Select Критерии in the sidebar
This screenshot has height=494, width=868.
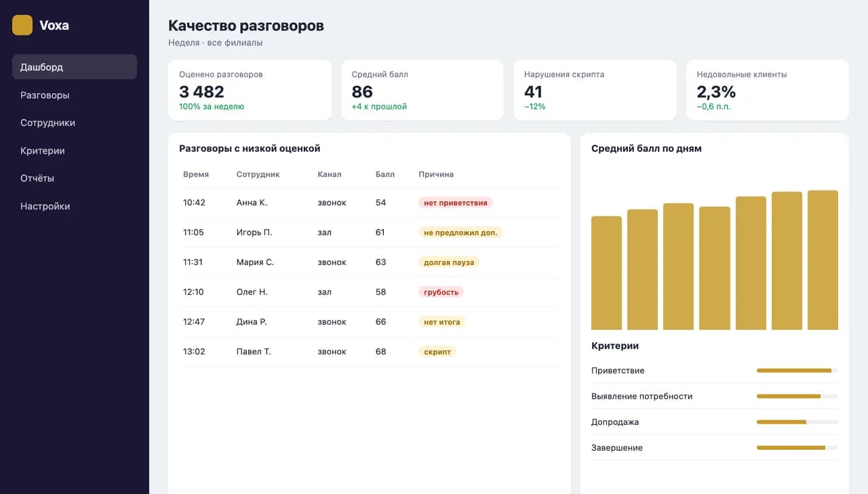pos(75,150)
